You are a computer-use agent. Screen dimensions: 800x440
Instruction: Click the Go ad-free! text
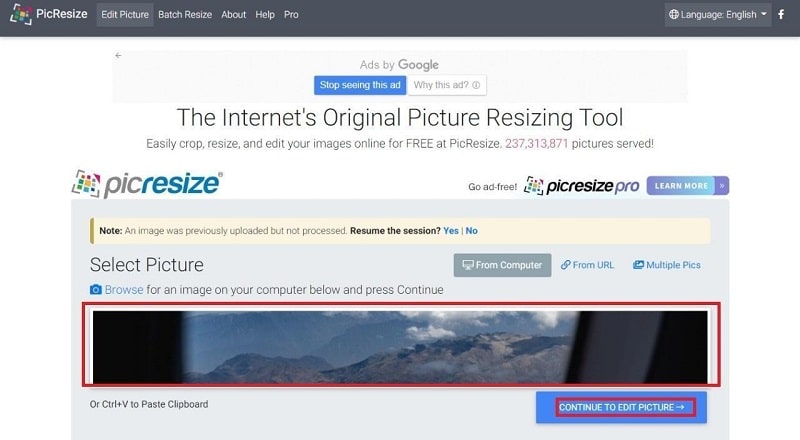[x=492, y=187]
